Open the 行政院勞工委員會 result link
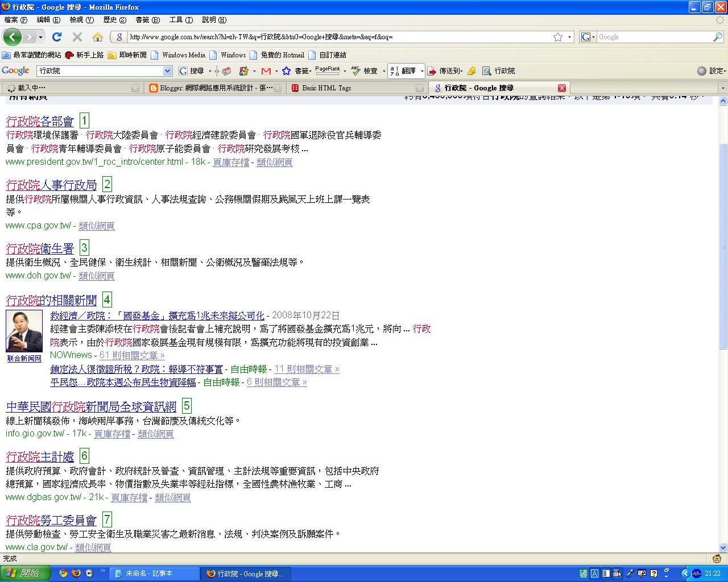The height and width of the screenshot is (582, 728). coord(51,521)
